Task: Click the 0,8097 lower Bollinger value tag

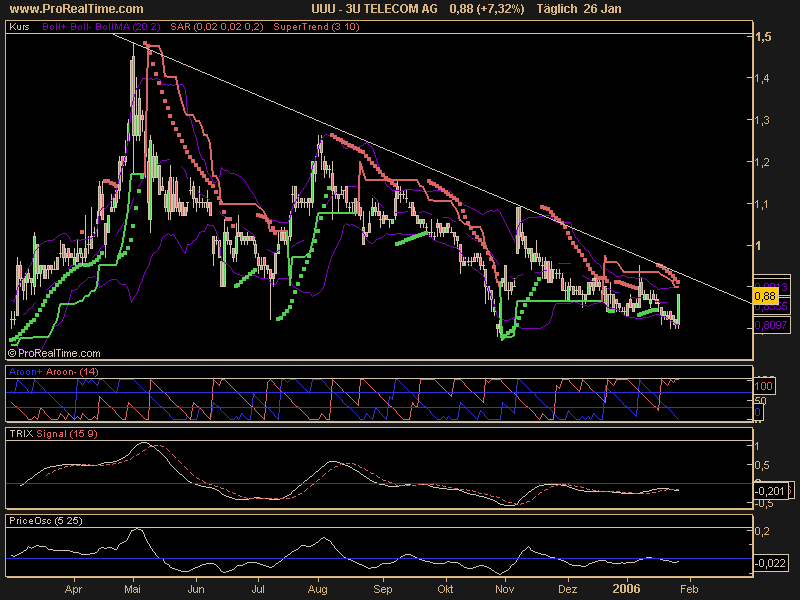Action: 771,325
